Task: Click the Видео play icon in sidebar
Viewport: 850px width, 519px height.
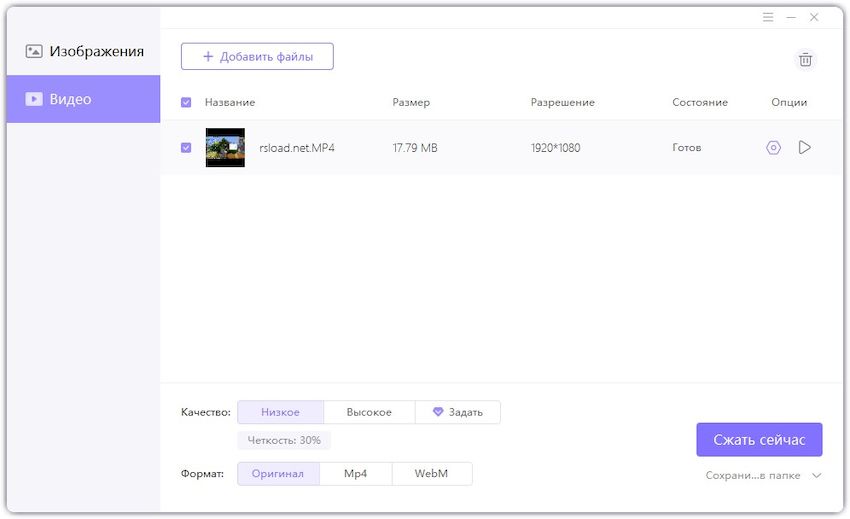Action: point(34,99)
